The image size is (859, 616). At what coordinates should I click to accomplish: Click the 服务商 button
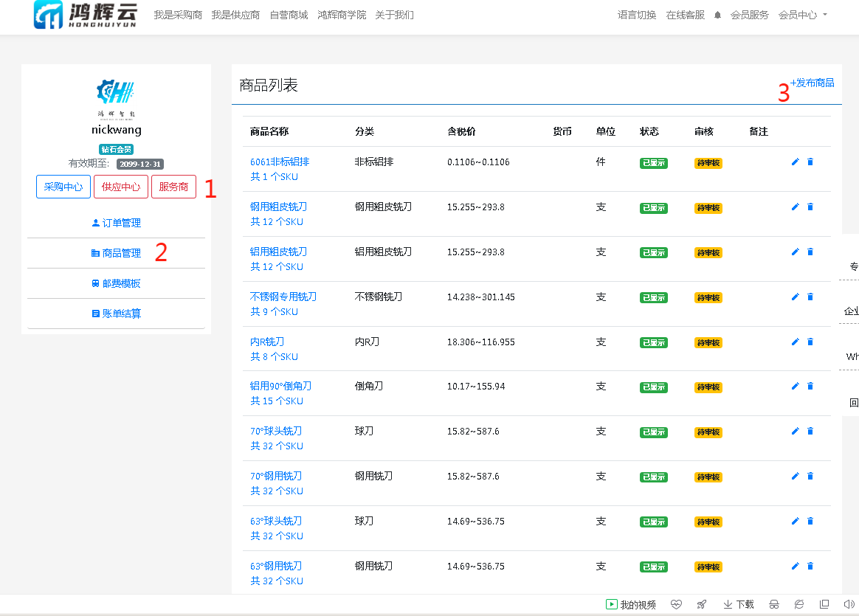[x=173, y=187]
